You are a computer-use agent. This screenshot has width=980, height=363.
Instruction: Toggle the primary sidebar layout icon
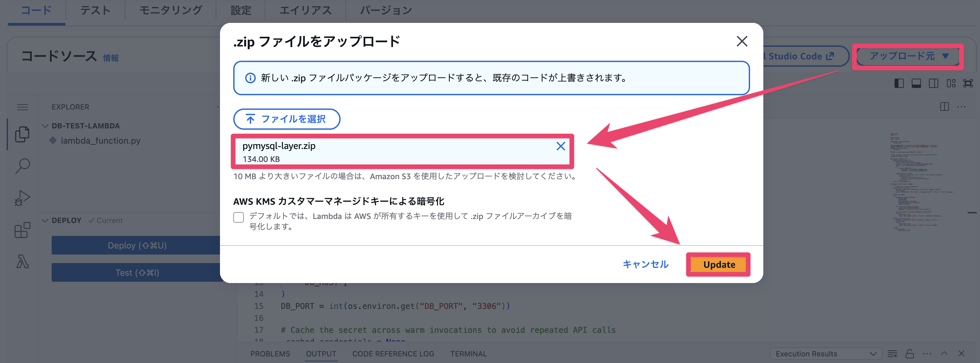pos(899,83)
